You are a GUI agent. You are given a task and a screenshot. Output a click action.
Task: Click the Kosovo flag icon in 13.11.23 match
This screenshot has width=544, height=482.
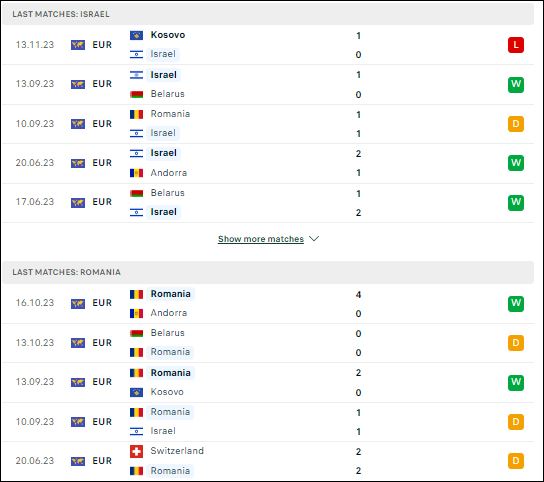coord(136,35)
